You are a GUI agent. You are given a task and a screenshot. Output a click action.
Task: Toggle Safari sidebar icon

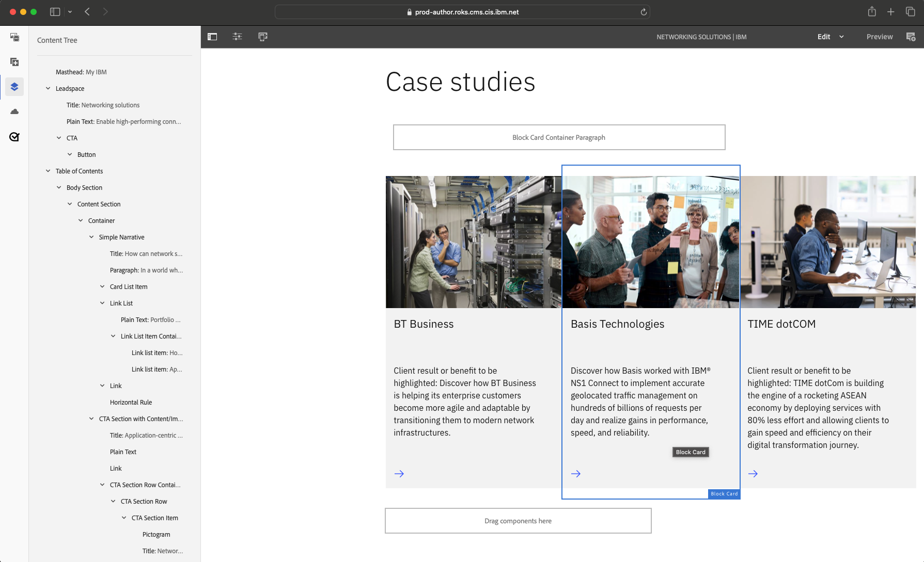55,11
